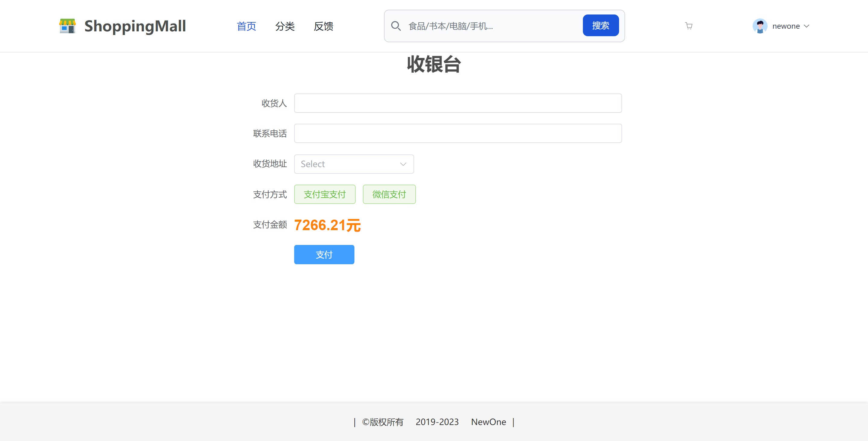Screen dimensions: 868x441
Task: Click the magnifier icon in search bar
Action: 396,26
